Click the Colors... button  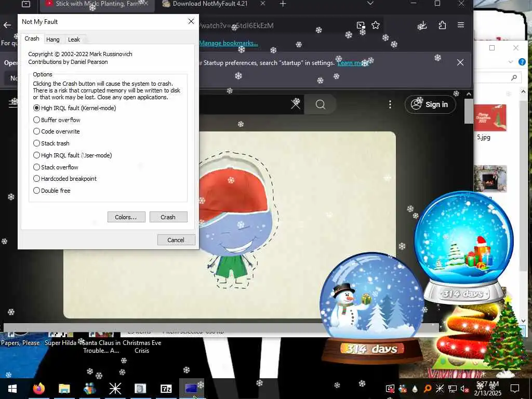pos(126,217)
